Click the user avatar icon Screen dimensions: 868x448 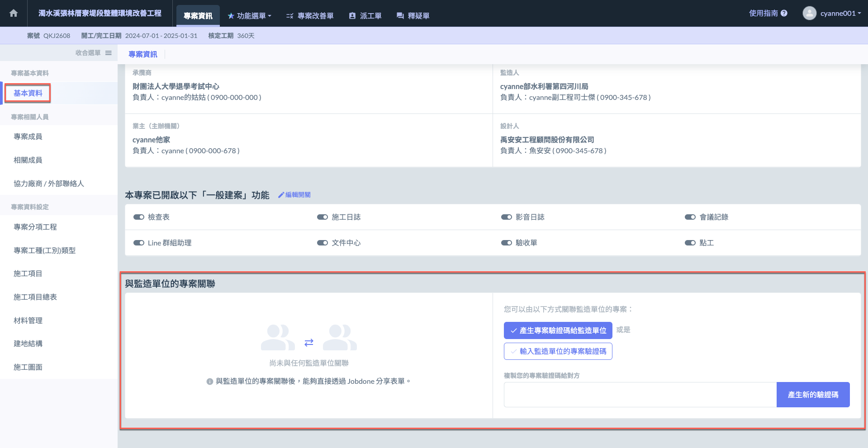click(x=809, y=13)
